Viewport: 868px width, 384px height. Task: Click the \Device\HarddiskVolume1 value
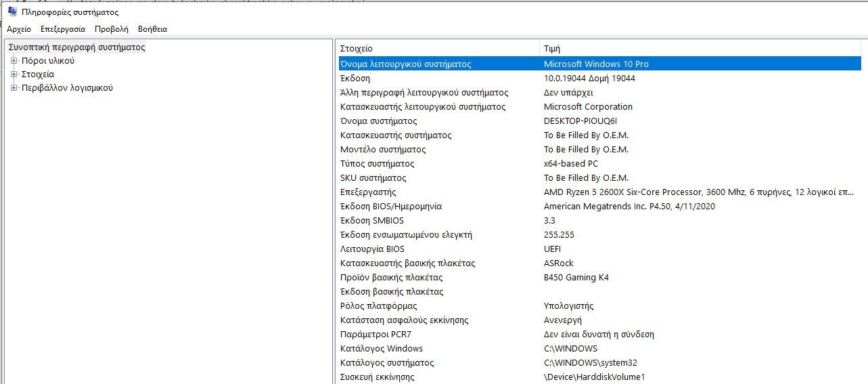click(594, 377)
